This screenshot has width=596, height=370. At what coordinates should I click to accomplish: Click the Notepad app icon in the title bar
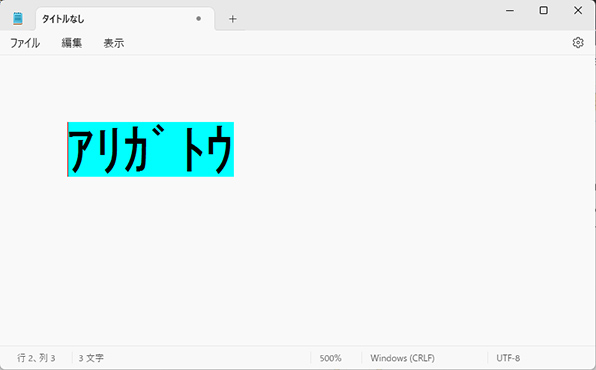18,19
